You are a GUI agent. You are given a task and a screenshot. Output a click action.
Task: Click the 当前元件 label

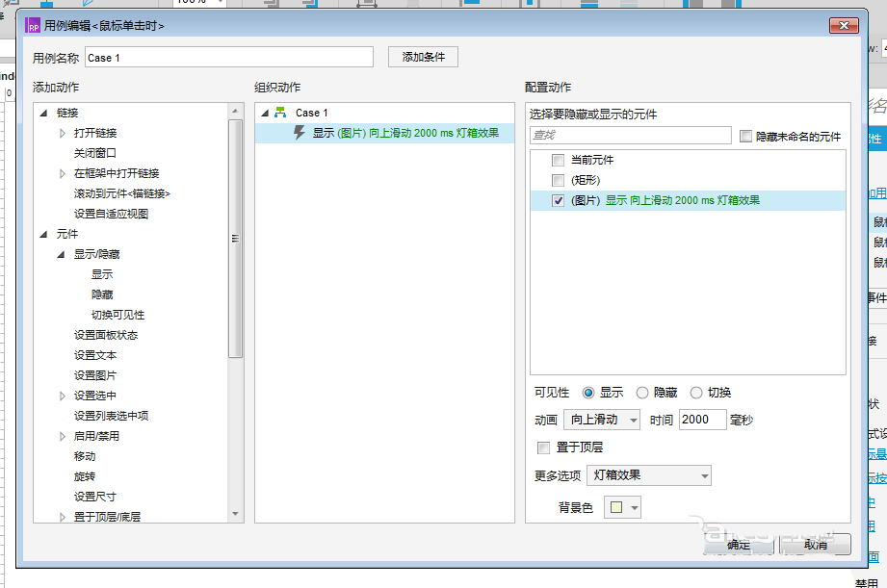tap(591, 160)
